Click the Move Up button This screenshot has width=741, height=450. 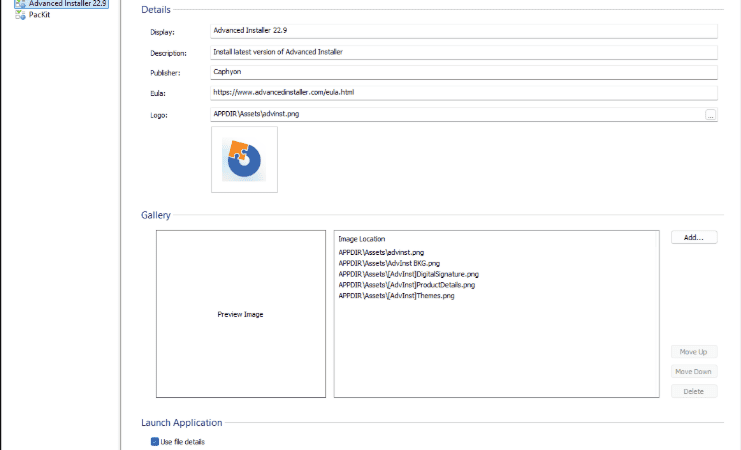(694, 352)
